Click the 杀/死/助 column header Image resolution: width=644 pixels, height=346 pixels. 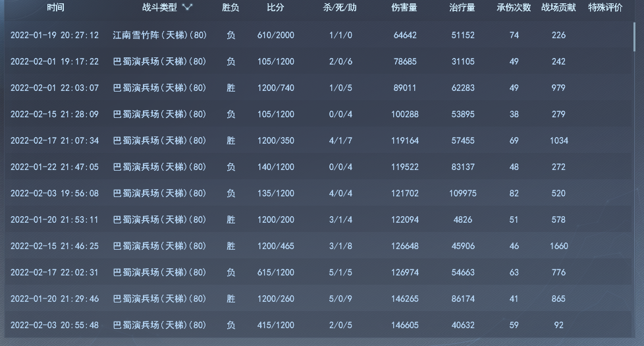pyautogui.click(x=340, y=7)
